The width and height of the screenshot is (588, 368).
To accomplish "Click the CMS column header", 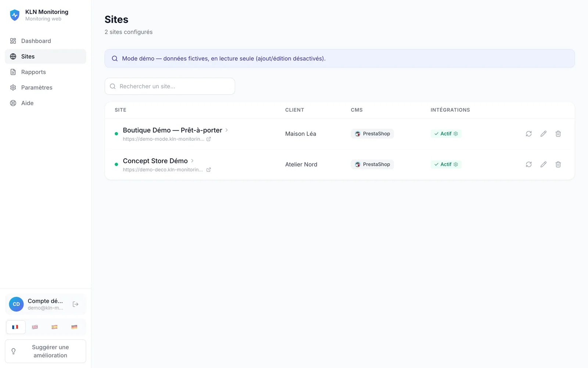I will 357,110.
